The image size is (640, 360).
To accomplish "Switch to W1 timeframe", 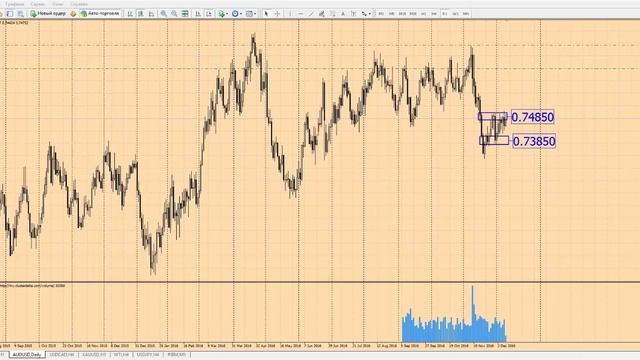I will click(456, 14).
